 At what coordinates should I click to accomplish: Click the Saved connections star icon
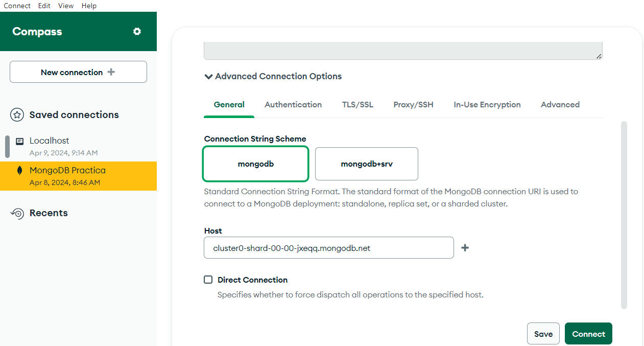click(17, 115)
